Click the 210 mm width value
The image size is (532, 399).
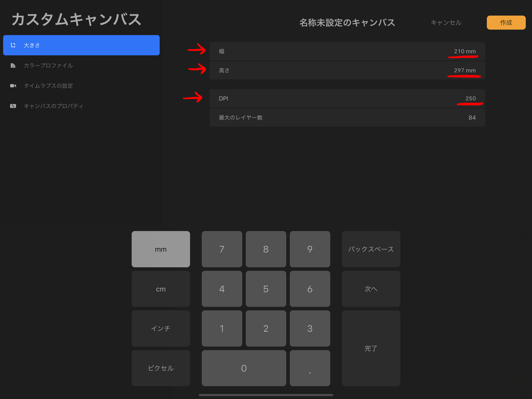[465, 51]
